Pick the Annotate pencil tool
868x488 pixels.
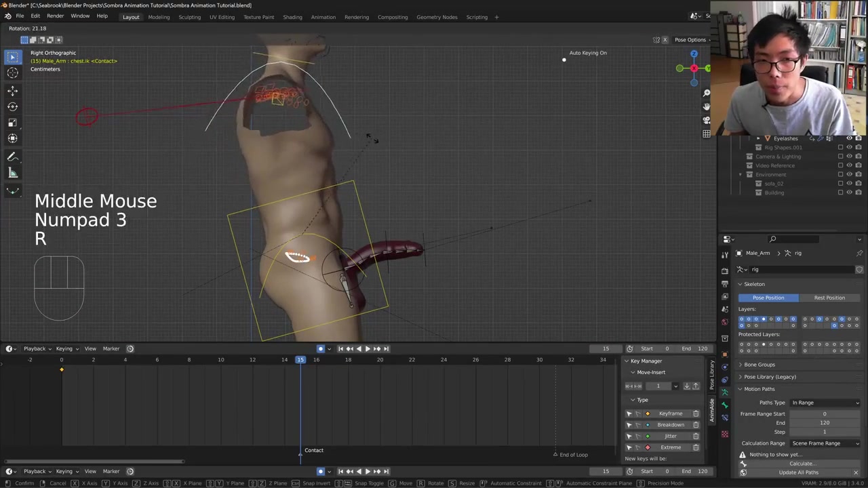click(x=12, y=157)
